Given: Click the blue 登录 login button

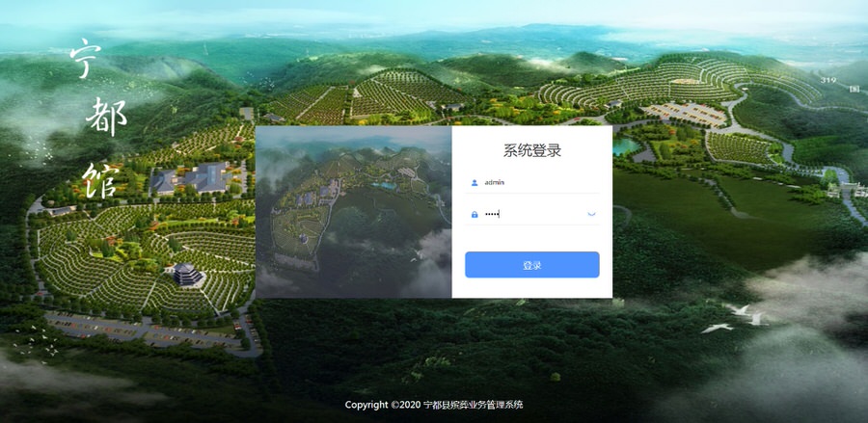Looking at the screenshot, I should pos(532,265).
